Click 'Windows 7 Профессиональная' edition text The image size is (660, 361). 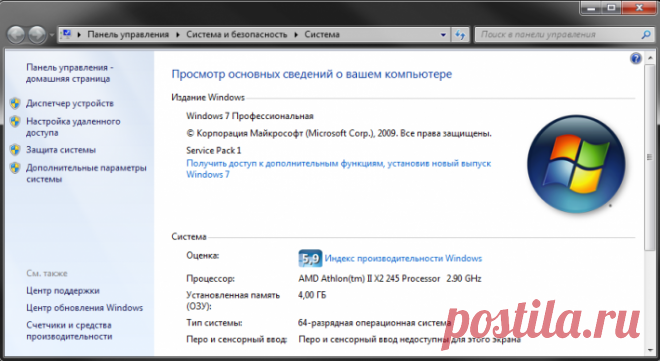pos(250,116)
